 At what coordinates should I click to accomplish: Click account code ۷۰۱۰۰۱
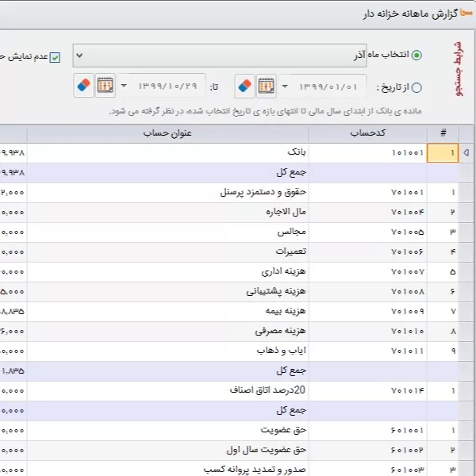(408, 193)
